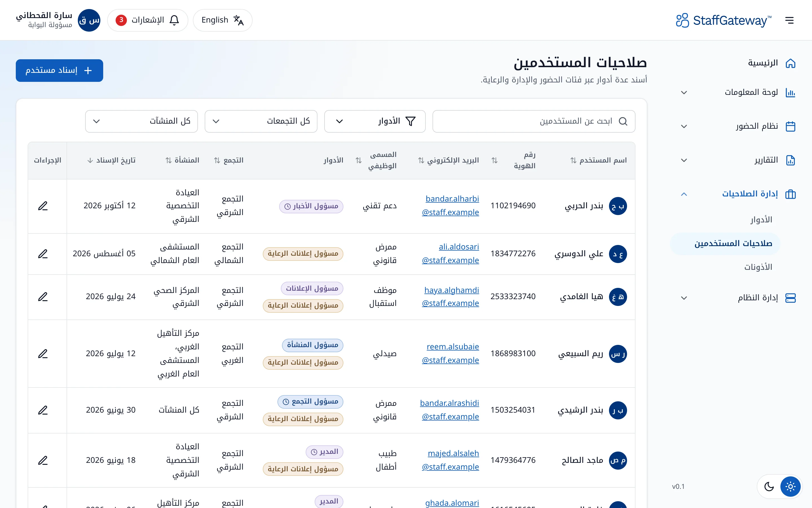
Task: Sort by التجمع column arrows
Action: coord(217,161)
